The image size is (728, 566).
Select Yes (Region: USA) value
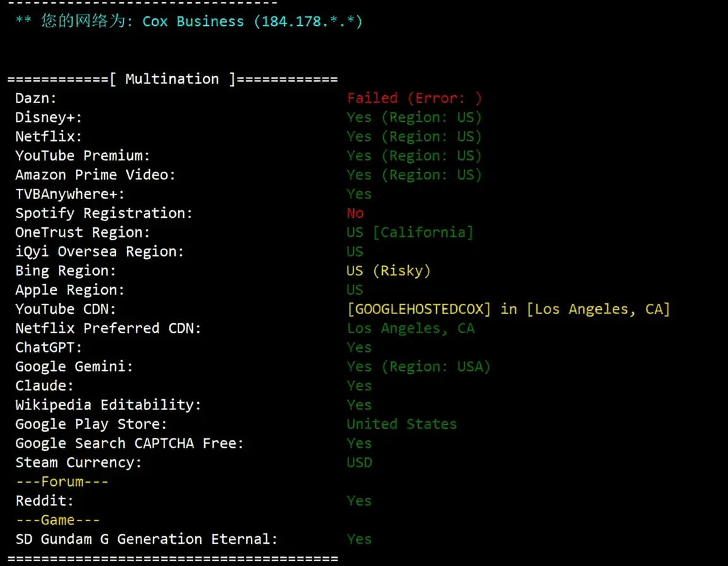click(x=418, y=366)
